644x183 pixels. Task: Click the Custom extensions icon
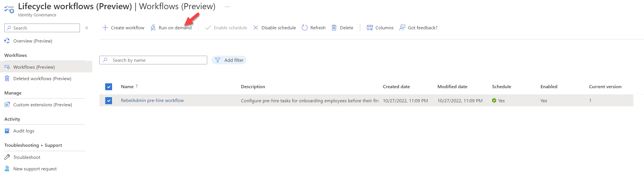coord(7,105)
